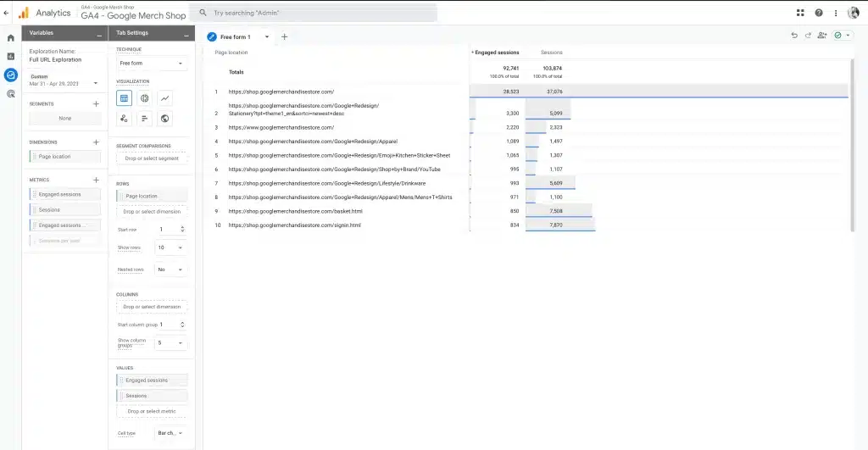Click Drop or select dimension under Columns

tap(152, 307)
